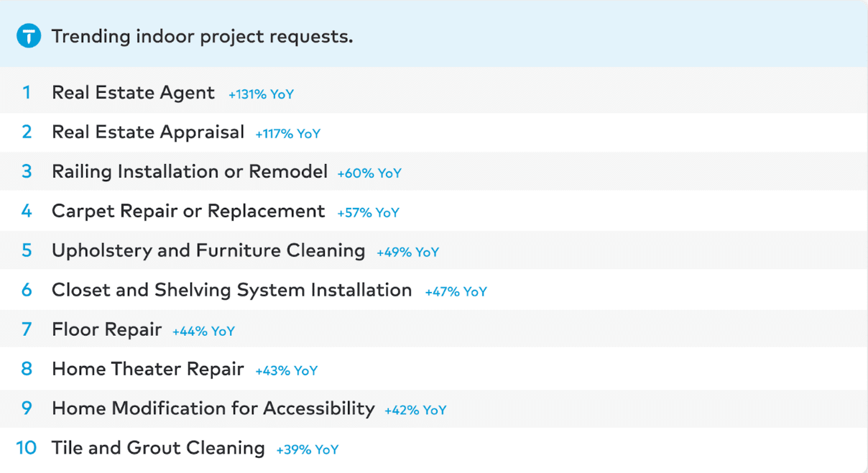This screenshot has width=868, height=473.
Task: Click the +47% YoY figure
Action: [456, 292]
